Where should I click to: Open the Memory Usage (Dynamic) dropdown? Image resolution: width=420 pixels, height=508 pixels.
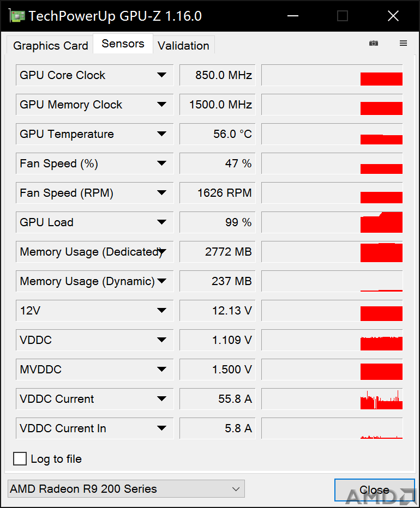tap(94, 281)
